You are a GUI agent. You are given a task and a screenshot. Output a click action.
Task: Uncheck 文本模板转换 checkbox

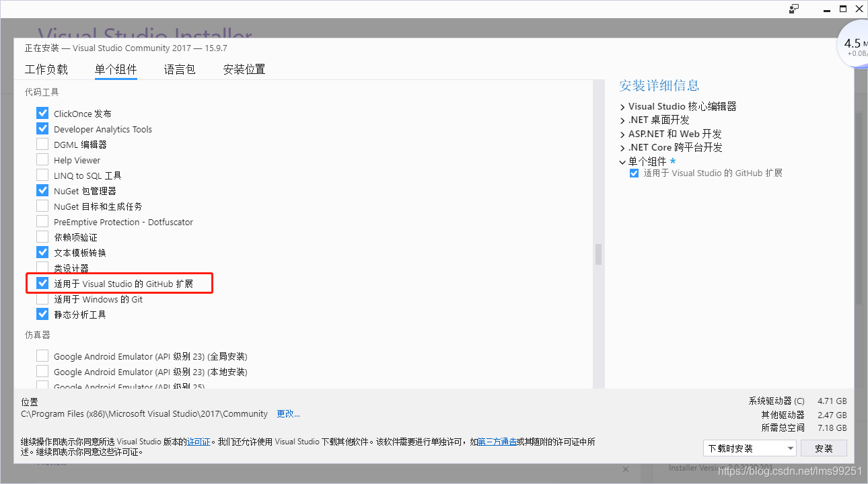tap(42, 253)
